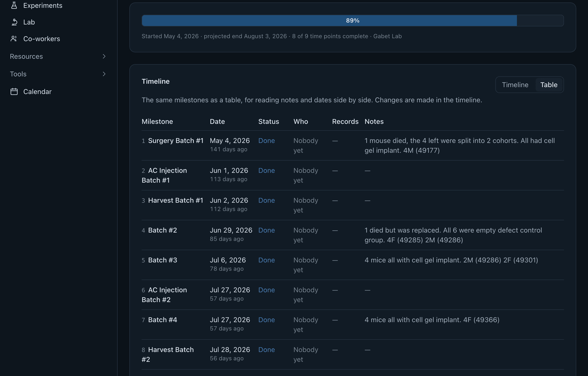The width and height of the screenshot is (588, 376).
Task: Select the Harvest Batch #2 milestone
Action: (168, 354)
